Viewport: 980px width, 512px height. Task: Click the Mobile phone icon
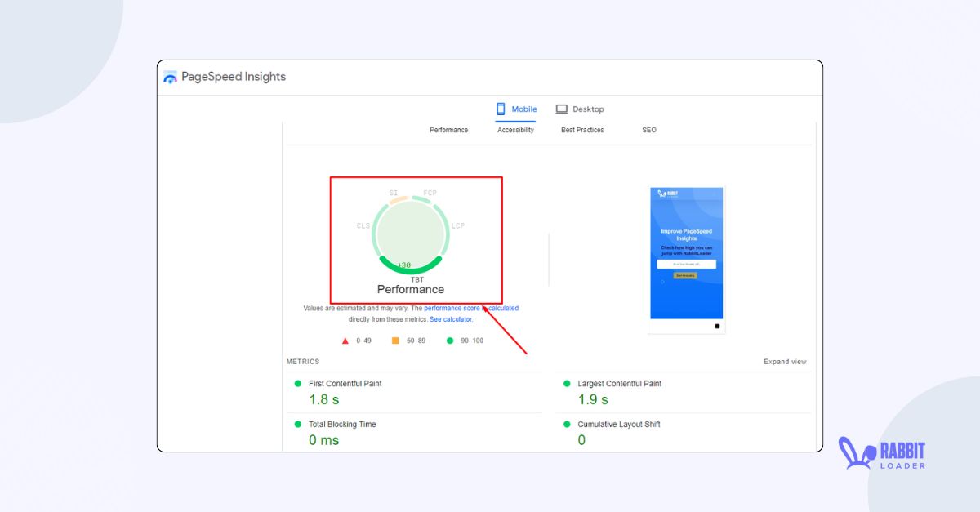click(500, 108)
